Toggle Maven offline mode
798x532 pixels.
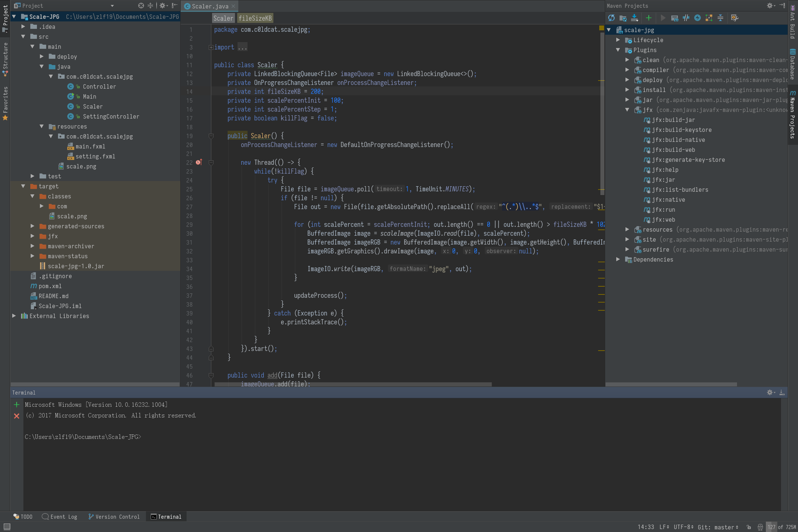[686, 18]
